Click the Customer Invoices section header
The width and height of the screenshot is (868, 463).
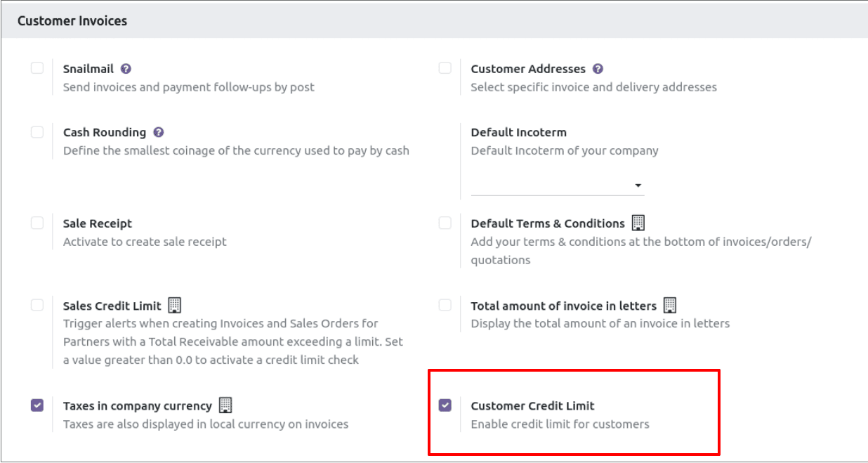click(x=72, y=20)
